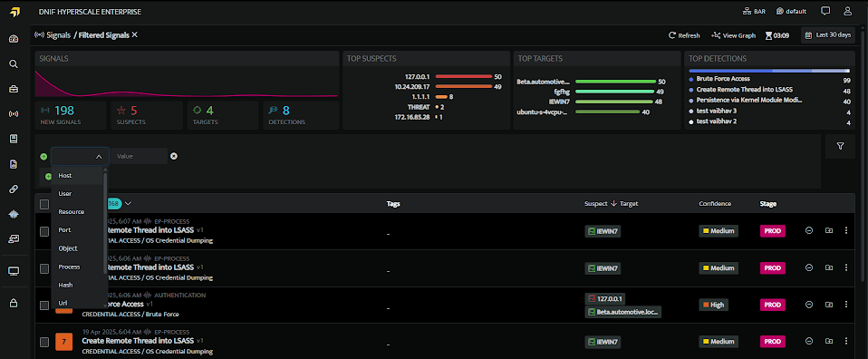The height and width of the screenshot is (359, 868).
Task: Expand chevron next to the 168 count badge
Action: coord(128,203)
